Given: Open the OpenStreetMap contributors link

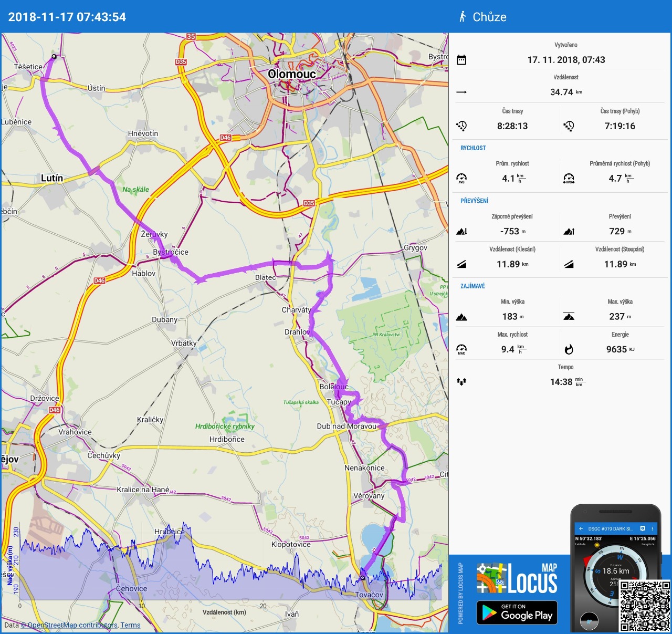Looking at the screenshot, I should tap(72, 625).
